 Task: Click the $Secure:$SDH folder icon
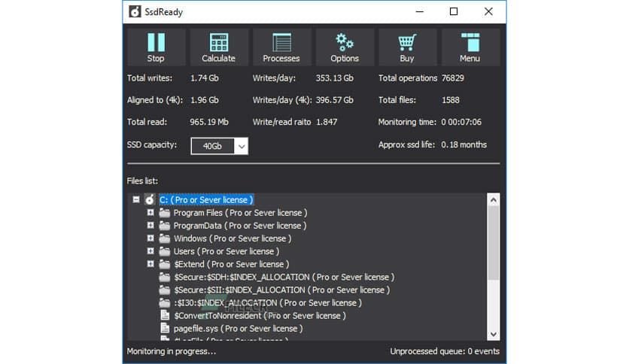pyautogui.click(x=165, y=277)
